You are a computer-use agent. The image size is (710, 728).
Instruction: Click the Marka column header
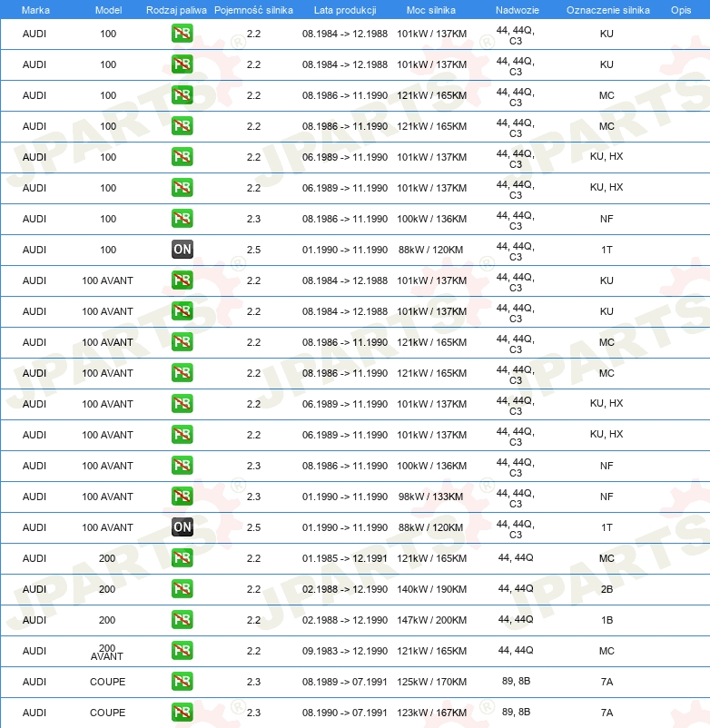click(x=35, y=10)
